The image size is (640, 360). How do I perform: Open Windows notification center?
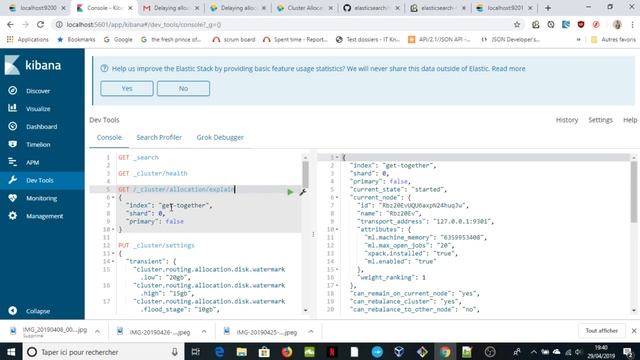pos(627,352)
